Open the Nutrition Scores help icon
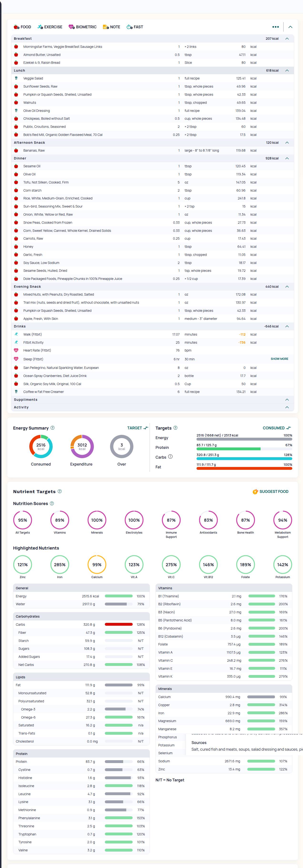 [x=52, y=503]
